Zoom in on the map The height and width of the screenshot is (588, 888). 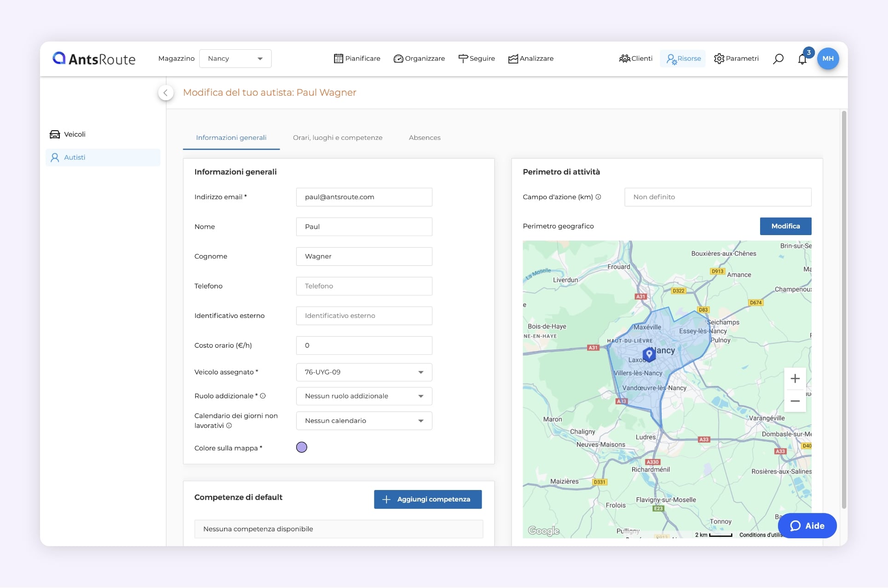[x=795, y=379]
